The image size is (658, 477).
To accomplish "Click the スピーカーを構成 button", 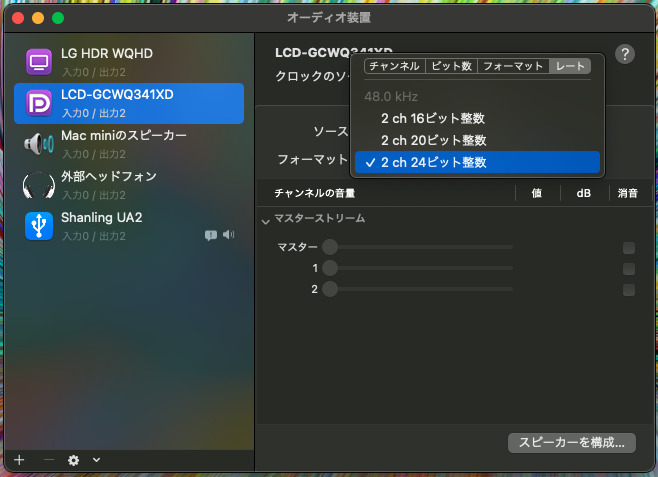I will pos(572,442).
